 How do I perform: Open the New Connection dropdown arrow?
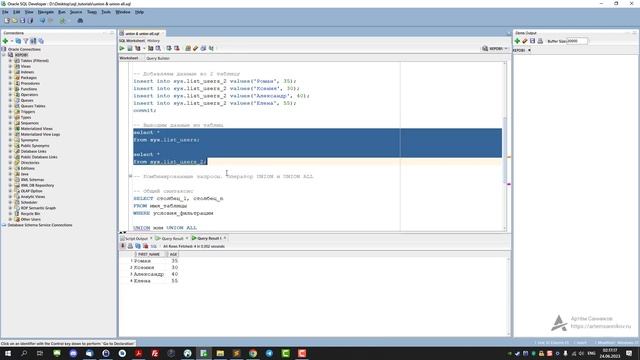(11, 41)
